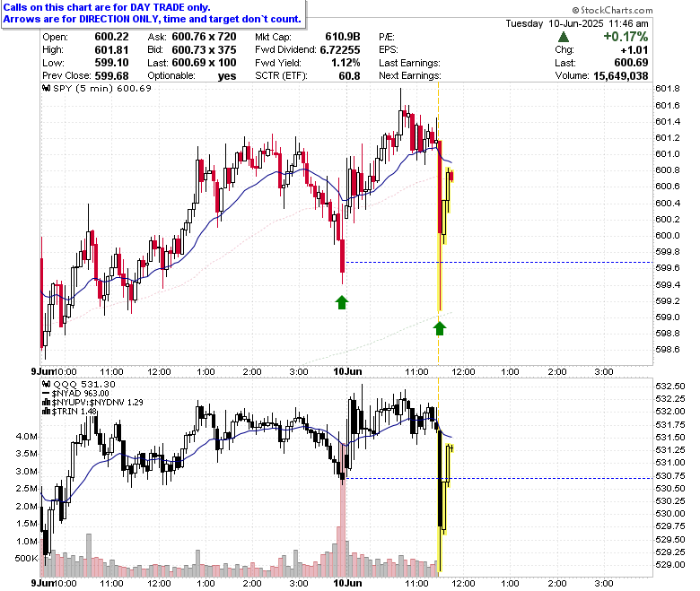
Task: Click the green arrow under the yellow-highlighted SPY candle
Action: click(440, 328)
